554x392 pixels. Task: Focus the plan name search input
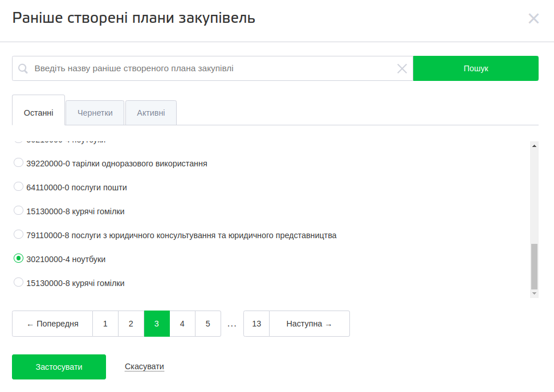click(x=211, y=68)
